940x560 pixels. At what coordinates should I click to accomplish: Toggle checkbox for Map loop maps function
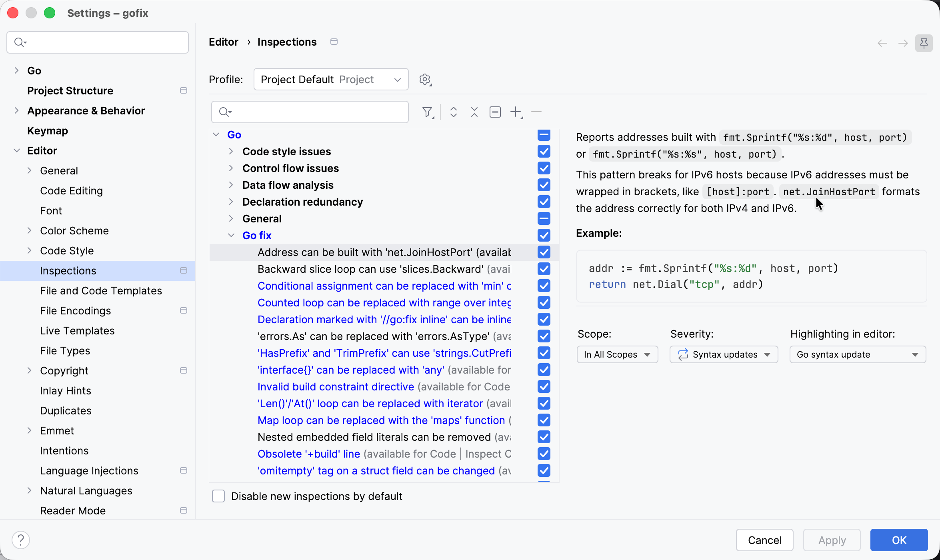pyautogui.click(x=544, y=420)
